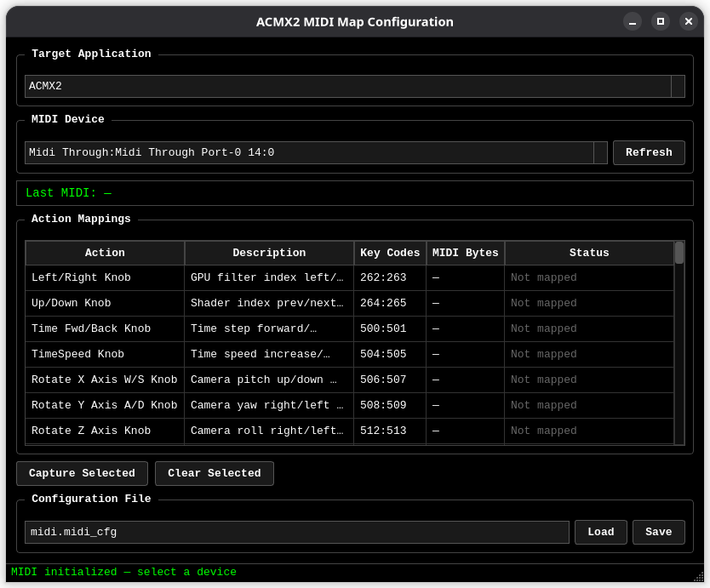Click key codes cell 500:501

(x=390, y=328)
